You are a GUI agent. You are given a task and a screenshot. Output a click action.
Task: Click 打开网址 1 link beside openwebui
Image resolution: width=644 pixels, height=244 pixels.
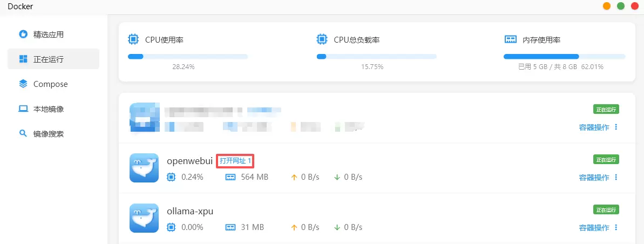[235, 161]
